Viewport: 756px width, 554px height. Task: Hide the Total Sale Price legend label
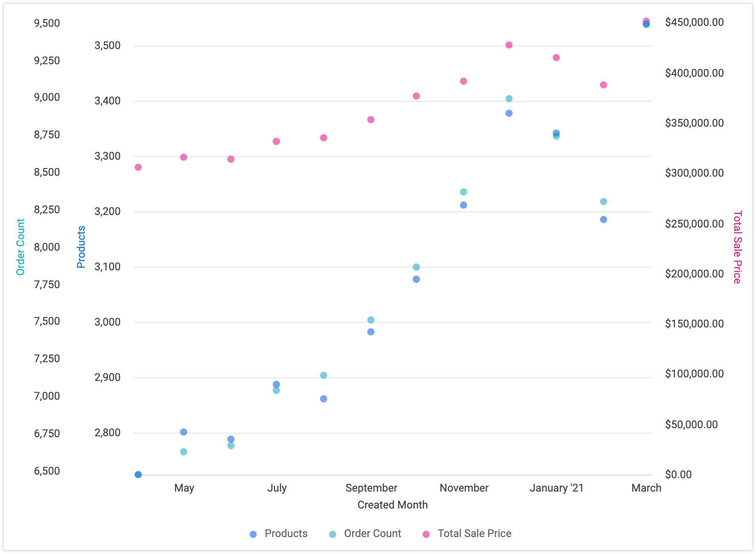474,533
